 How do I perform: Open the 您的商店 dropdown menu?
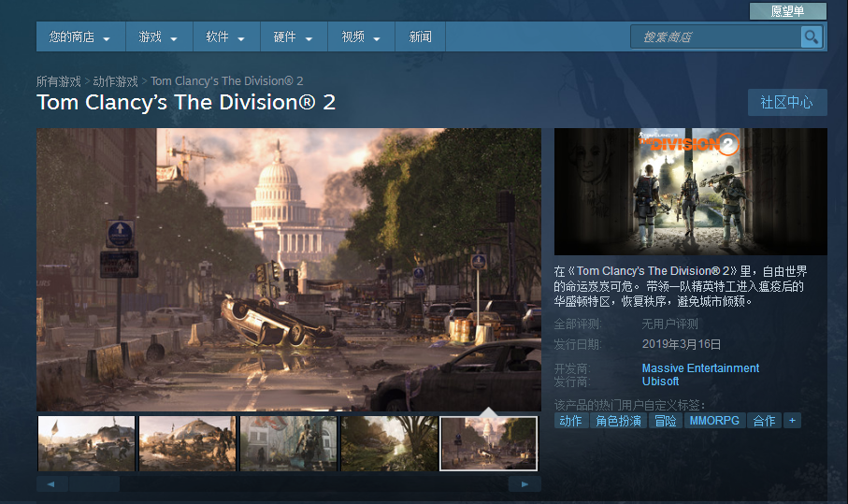tap(80, 36)
